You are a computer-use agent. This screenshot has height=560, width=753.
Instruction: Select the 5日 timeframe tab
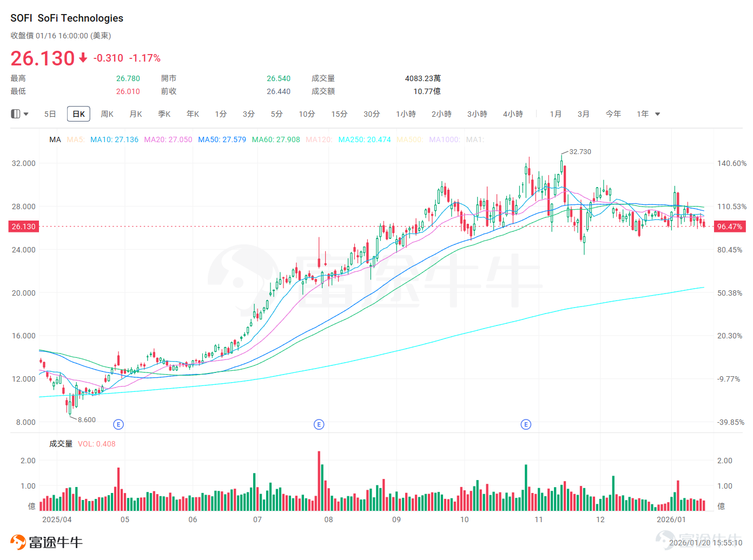tap(50, 114)
